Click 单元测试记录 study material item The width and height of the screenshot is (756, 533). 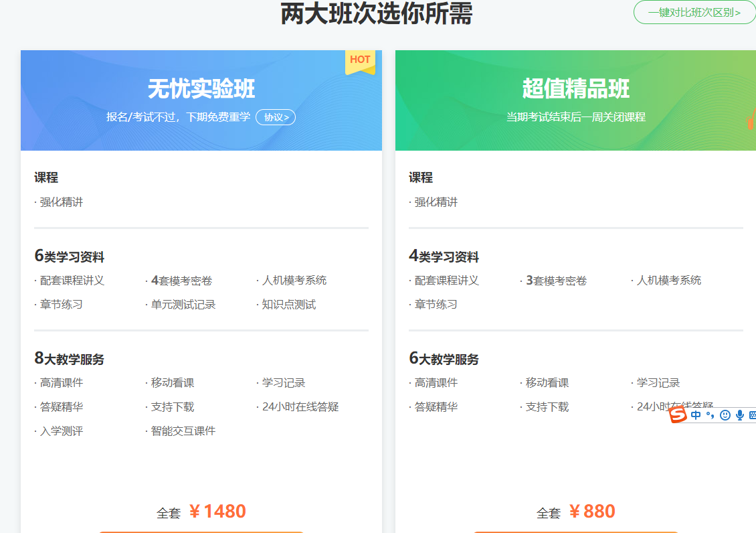183,305
